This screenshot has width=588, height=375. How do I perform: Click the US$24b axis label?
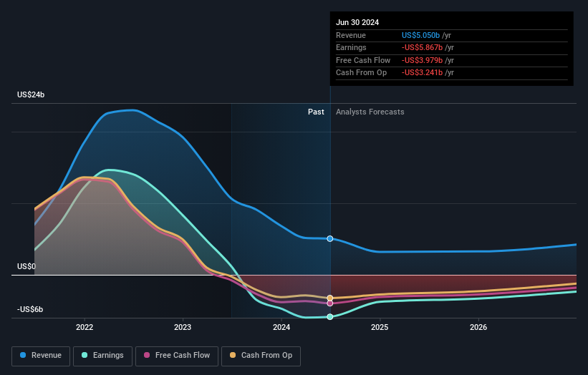click(x=31, y=94)
